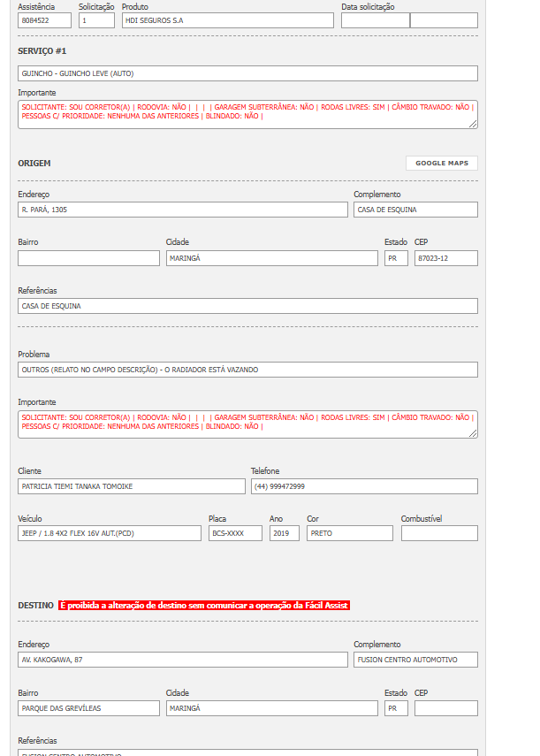Click the Produto field HDI SEGUROS S.A

[x=227, y=20]
